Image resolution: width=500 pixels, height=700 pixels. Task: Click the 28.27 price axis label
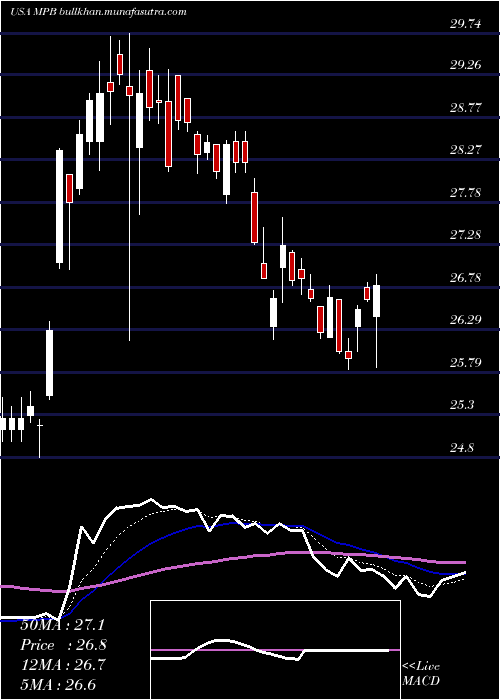point(466,150)
